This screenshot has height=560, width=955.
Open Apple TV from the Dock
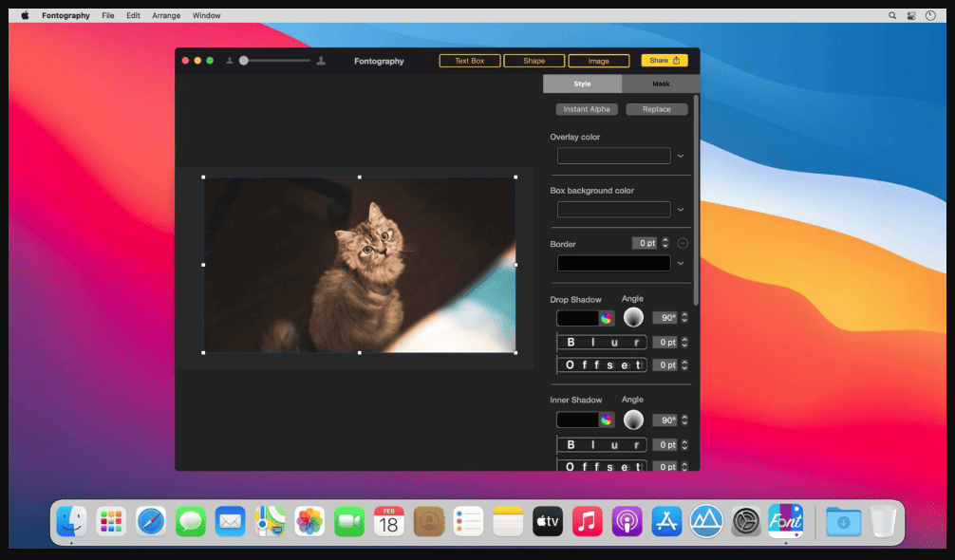click(548, 521)
